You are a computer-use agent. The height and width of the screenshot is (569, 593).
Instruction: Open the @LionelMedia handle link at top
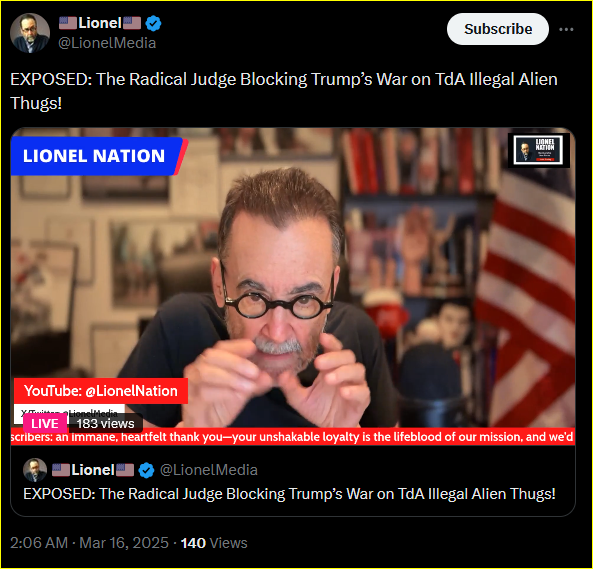pyautogui.click(x=107, y=43)
